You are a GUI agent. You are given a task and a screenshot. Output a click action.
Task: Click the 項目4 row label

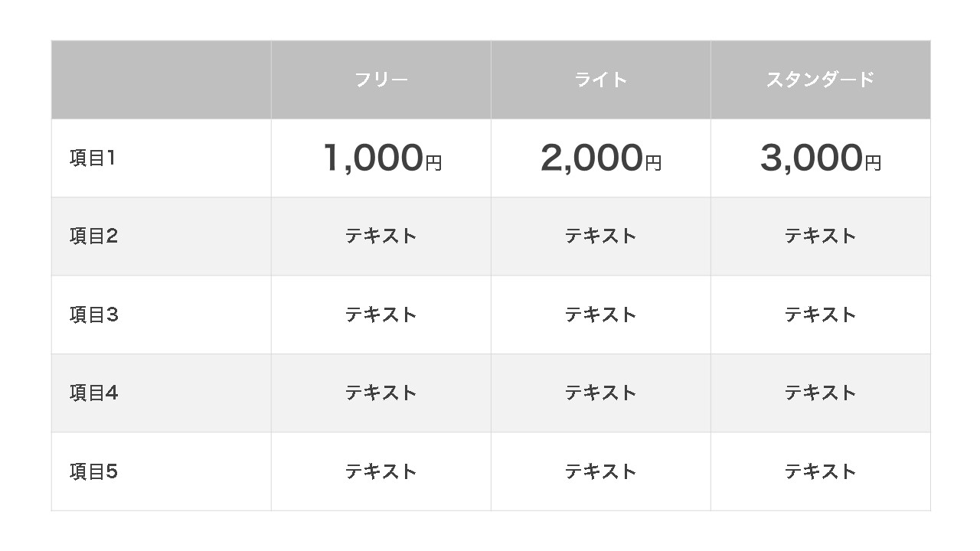94,393
